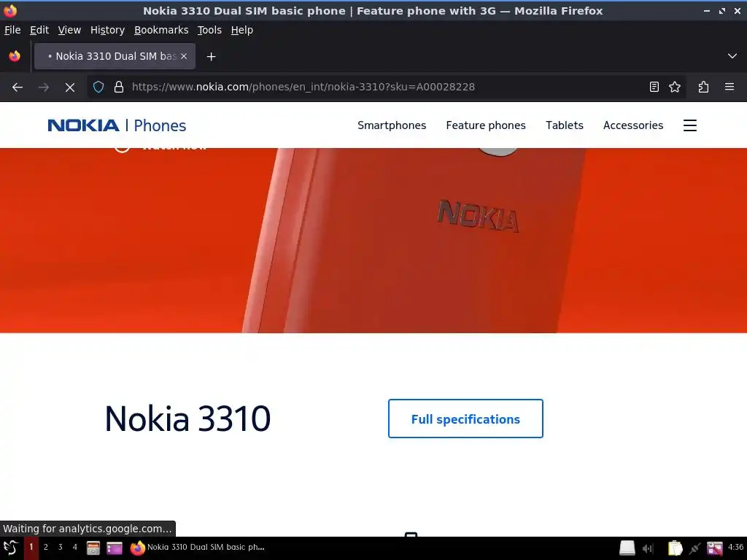Open tracking protection shield icon
747x560 pixels.
click(98, 87)
